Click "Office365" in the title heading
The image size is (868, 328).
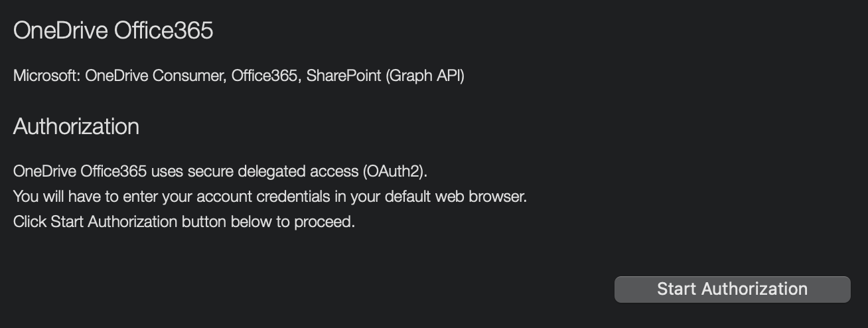(164, 31)
